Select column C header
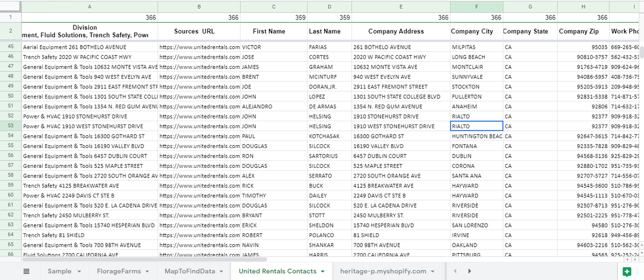The height and width of the screenshot is (280, 644). (x=274, y=6)
